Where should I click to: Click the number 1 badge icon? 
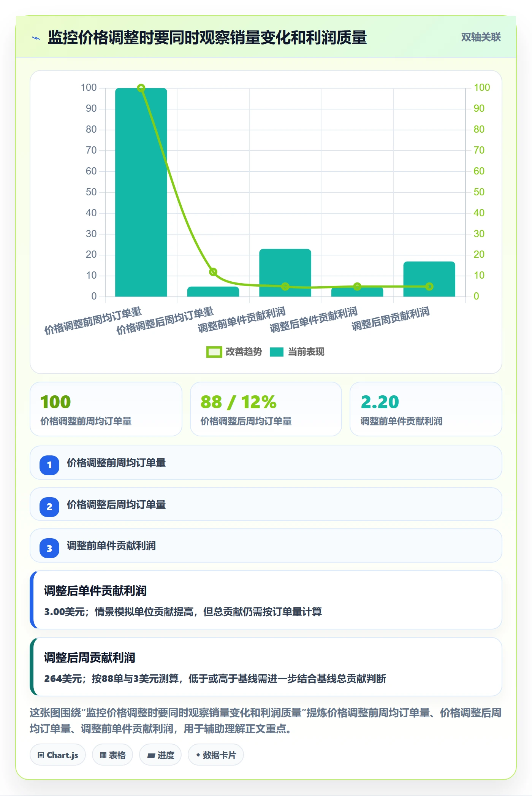(49, 465)
